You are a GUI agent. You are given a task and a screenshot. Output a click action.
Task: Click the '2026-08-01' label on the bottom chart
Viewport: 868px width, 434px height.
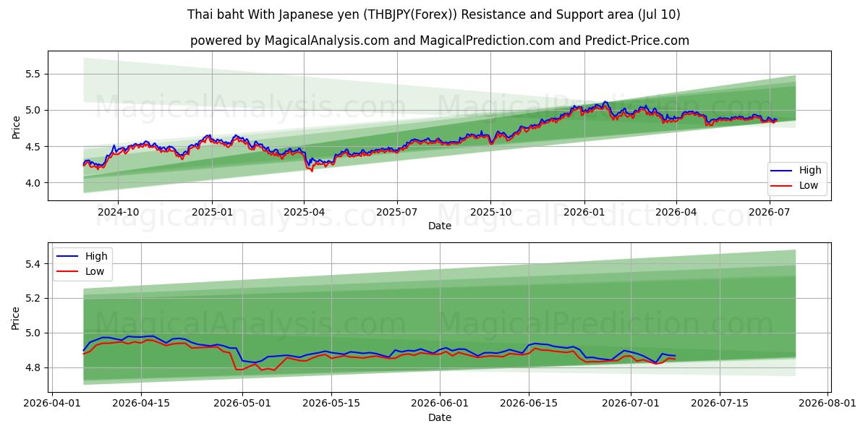pyautogui.click(x=827, y=404)
